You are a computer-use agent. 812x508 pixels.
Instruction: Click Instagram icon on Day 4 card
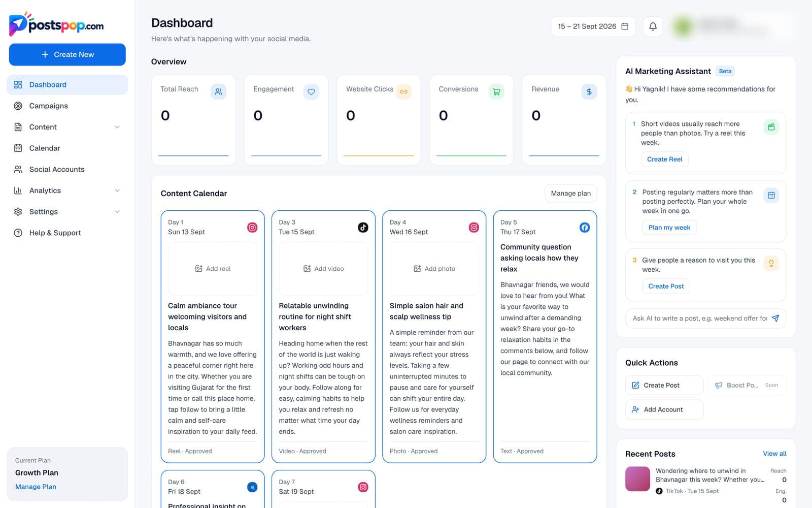point(473,227)
